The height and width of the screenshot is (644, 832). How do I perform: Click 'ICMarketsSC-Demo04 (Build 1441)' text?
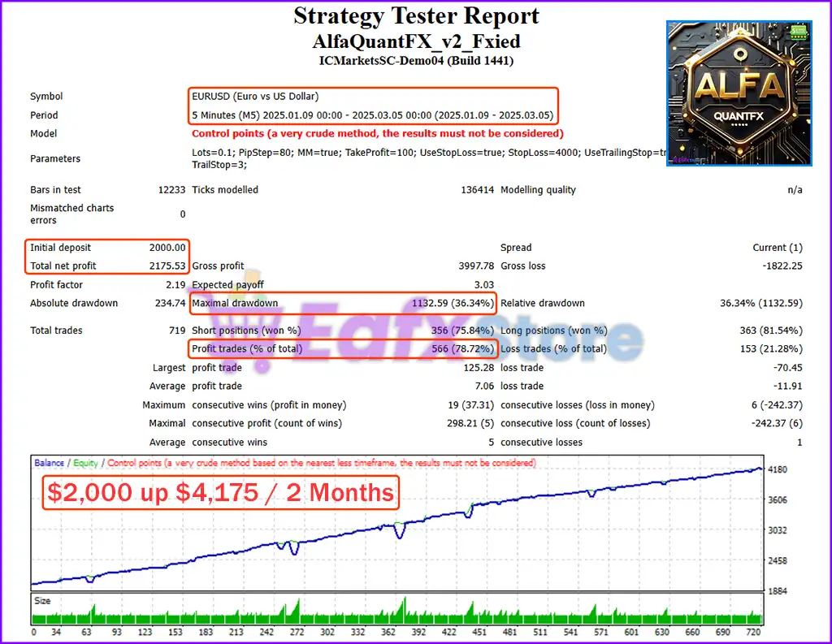[416, 61]
